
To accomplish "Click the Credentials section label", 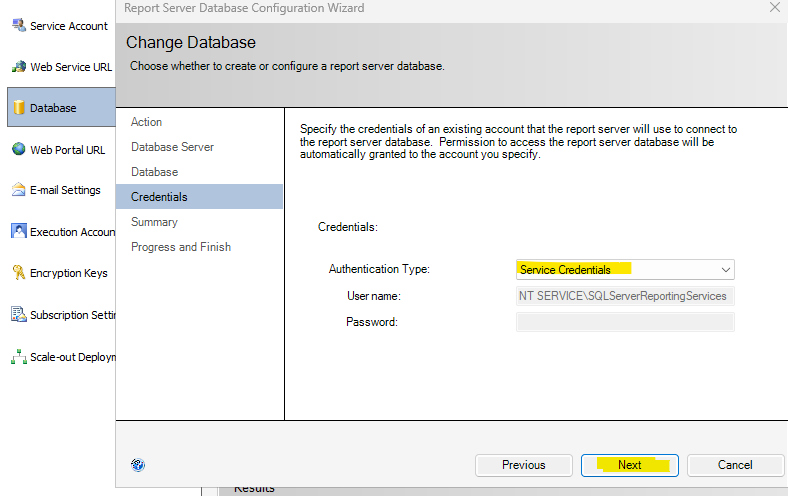I will click(347, 227).
